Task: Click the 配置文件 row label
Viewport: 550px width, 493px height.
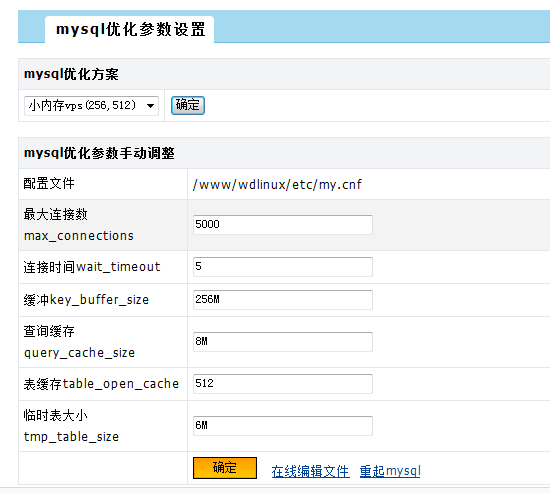Action: click(49, 184)
